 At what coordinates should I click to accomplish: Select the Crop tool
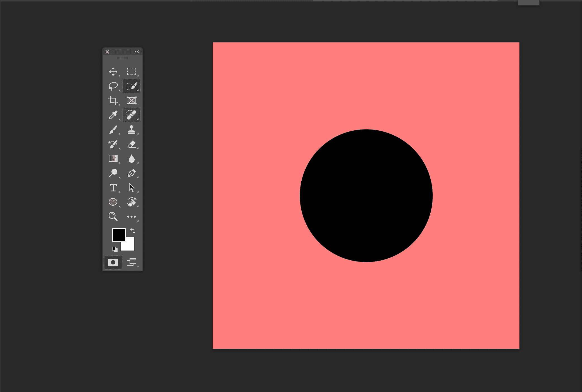coord(113,101)
